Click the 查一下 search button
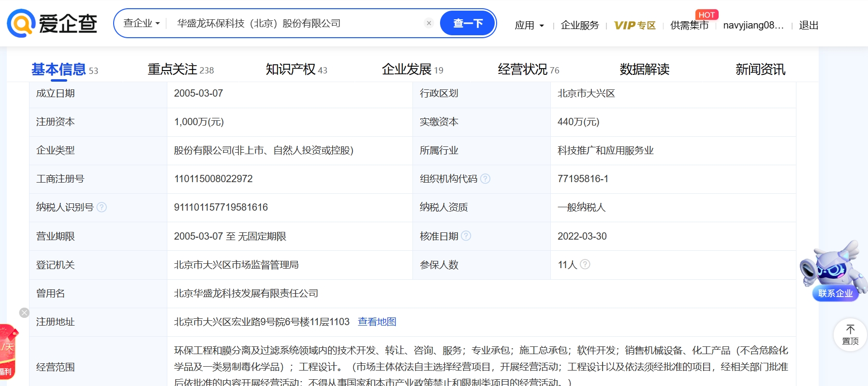868x386 pixels. coord(468,23)
